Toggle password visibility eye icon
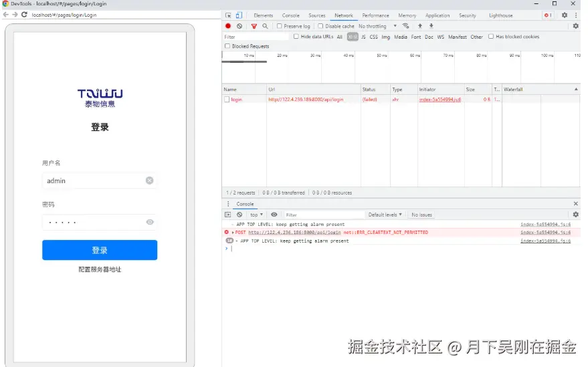This screenshot has height=367, width=588. pyautogui.click(x=150, y=222)
